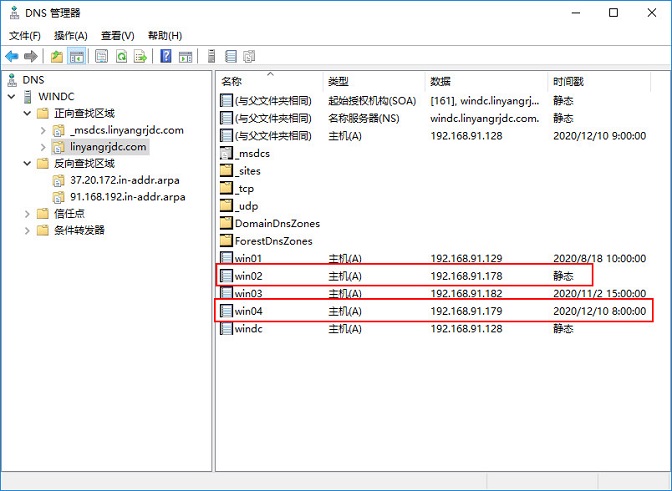Open the 查看(V) menu
Image resolution: width=672 pixels, height=491 pixels.
(117, 36)
